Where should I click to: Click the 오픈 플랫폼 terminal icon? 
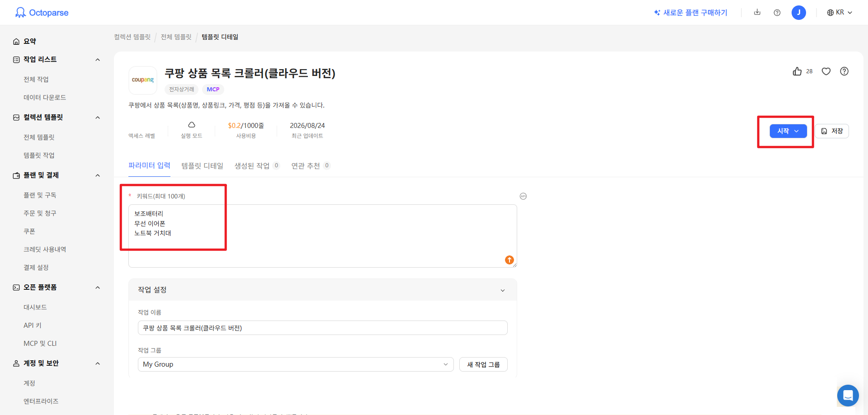tap(16, 288)
